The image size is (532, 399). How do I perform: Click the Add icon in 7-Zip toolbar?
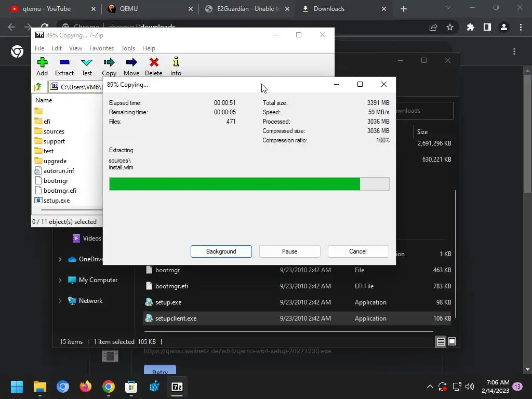pyautogui.click(x=42, y=66)
